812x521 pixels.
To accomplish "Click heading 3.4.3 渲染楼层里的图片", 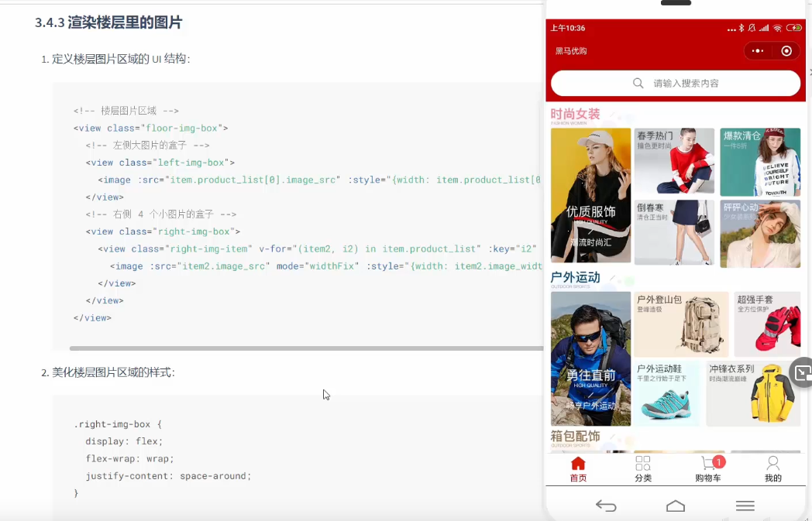I will pos(108,22).
